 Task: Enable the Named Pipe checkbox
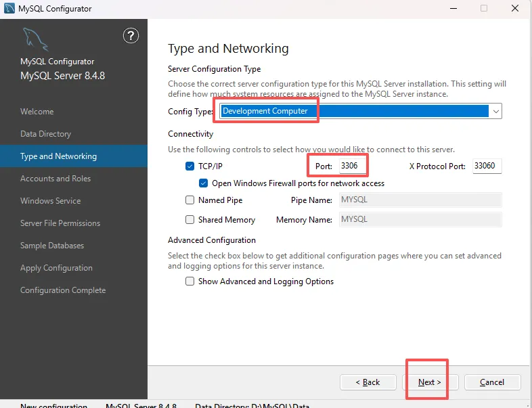(190, 200)
